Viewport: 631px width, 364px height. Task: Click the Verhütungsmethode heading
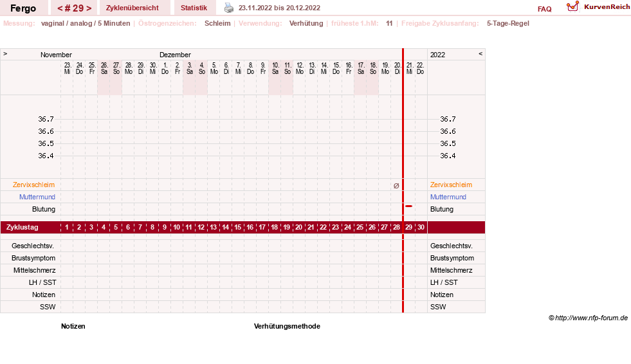[x=287, y=326]
